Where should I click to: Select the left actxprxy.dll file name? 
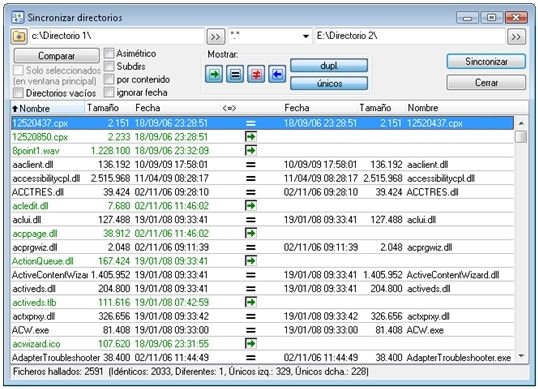click(34, 316)
